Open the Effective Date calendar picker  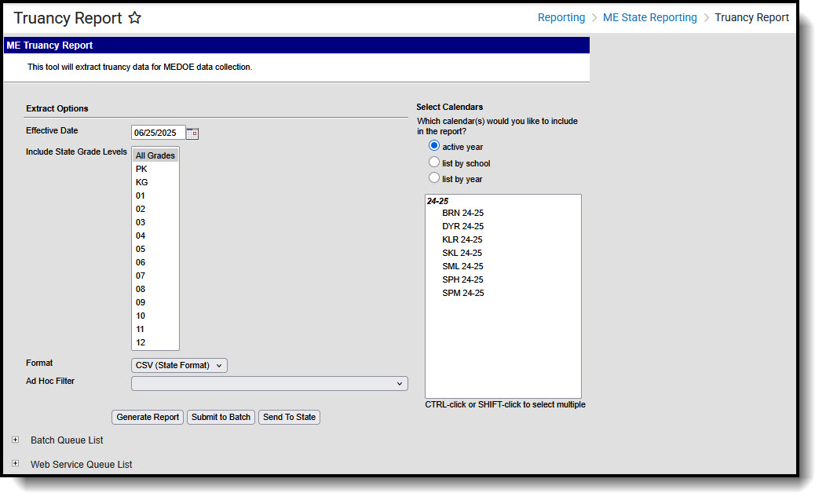coord(192,133)
